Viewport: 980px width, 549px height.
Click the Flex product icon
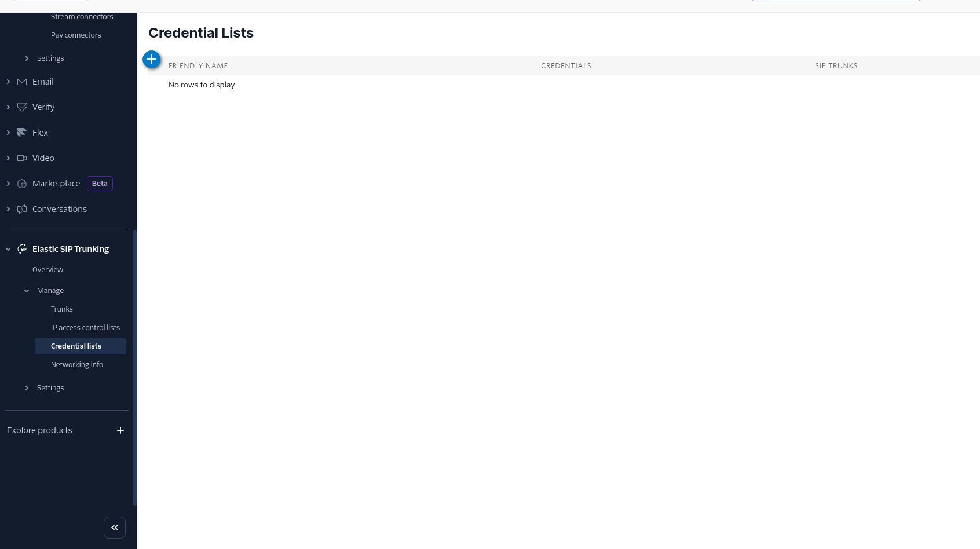tap(22, 133)
